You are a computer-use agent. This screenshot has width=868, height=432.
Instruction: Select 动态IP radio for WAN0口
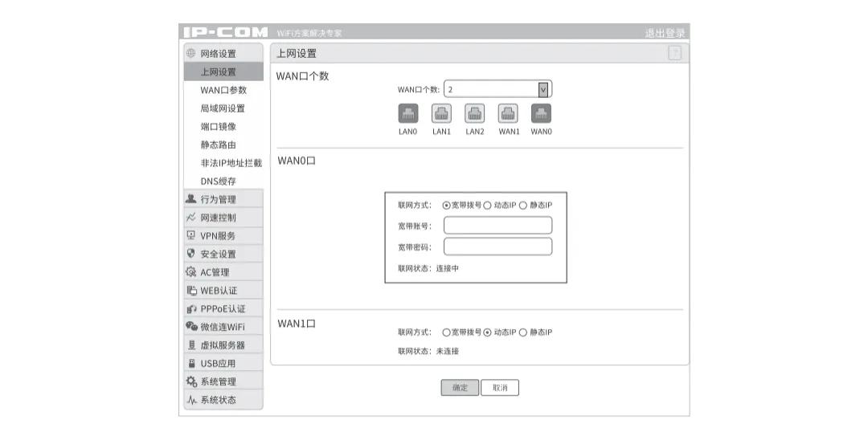(x=487, y=206)
